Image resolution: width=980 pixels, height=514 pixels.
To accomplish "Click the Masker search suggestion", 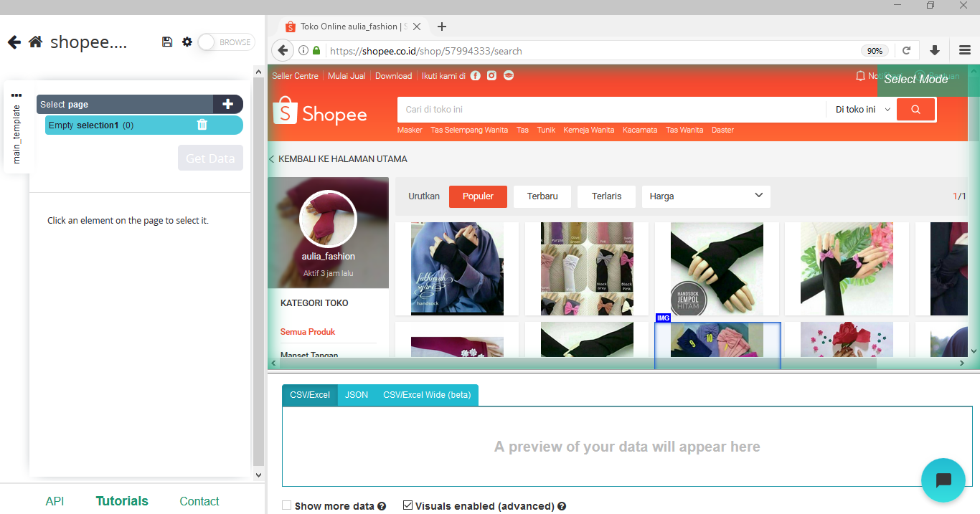I will coord(410,130).
